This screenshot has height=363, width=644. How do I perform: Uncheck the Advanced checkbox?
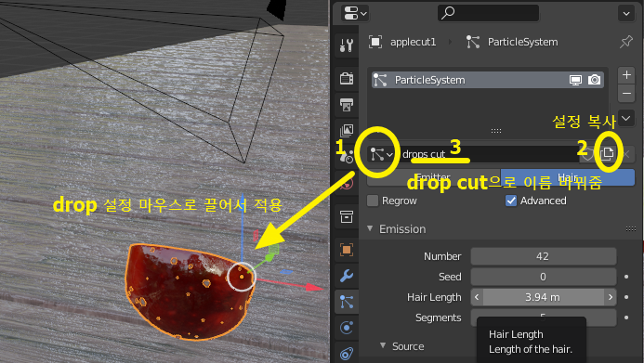511,201
